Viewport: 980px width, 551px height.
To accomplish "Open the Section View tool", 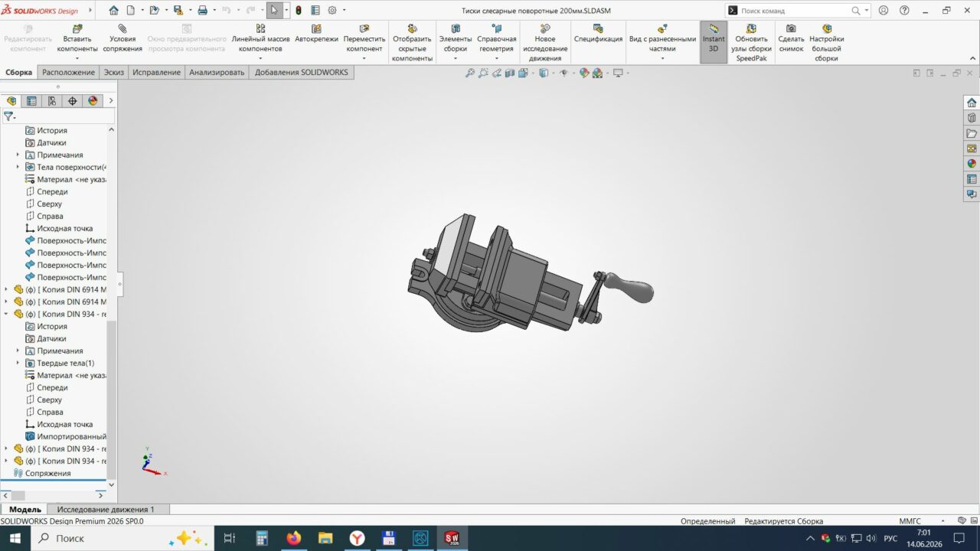I will [510, 73].
